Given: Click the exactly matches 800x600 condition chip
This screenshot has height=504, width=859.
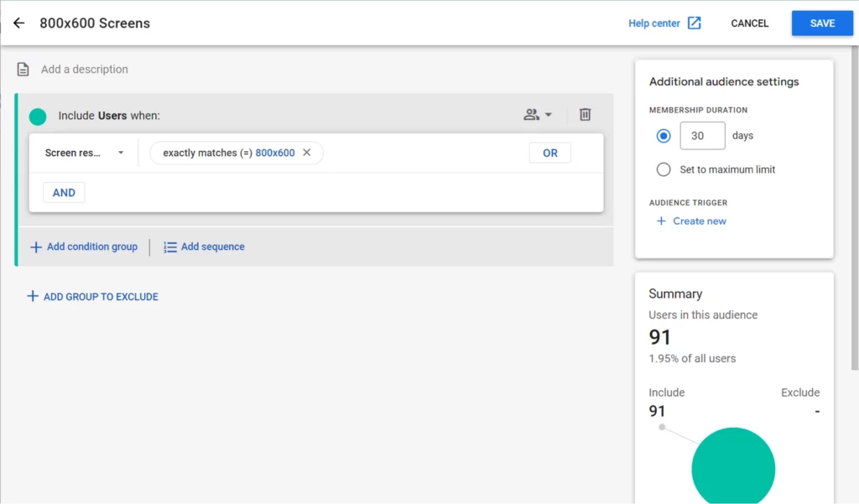Looking at the screenshot, I should (227, 153).
